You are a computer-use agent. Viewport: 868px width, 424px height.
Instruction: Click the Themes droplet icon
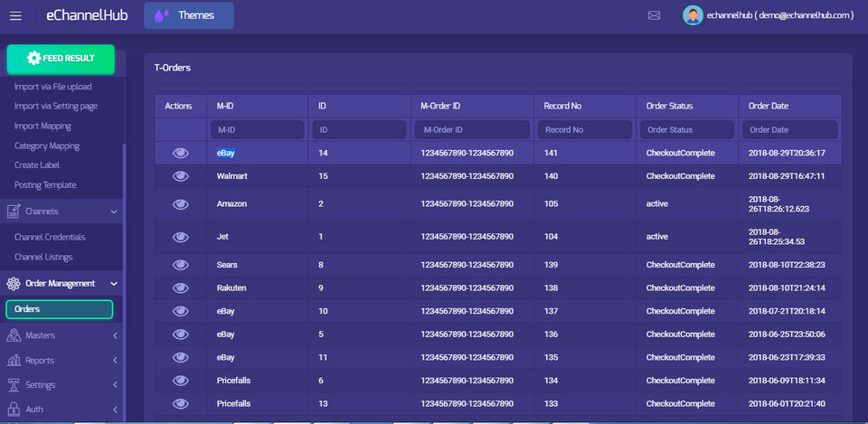[161, 15]
